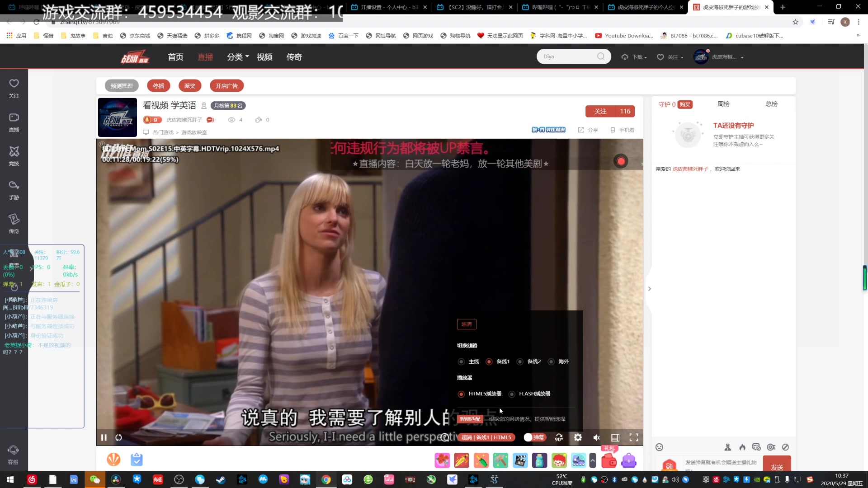Image resolution: width=868 pixels, height=488 pixels.
Task: Click the 开启广告 button
Action: pyautogui.click(x=226, y=86)
